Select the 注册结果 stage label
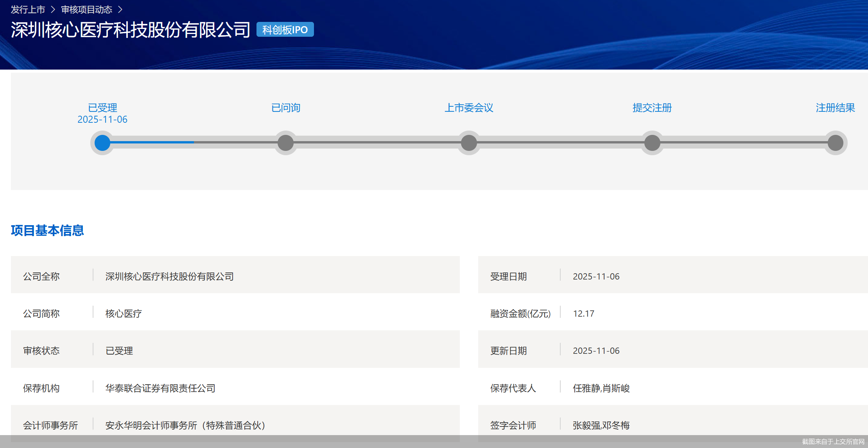Image resolution: width=868 pixels, height=448 pixels. (834, 108)
